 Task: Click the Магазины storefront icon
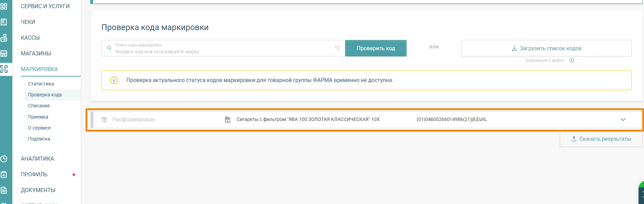pos(4,53)
